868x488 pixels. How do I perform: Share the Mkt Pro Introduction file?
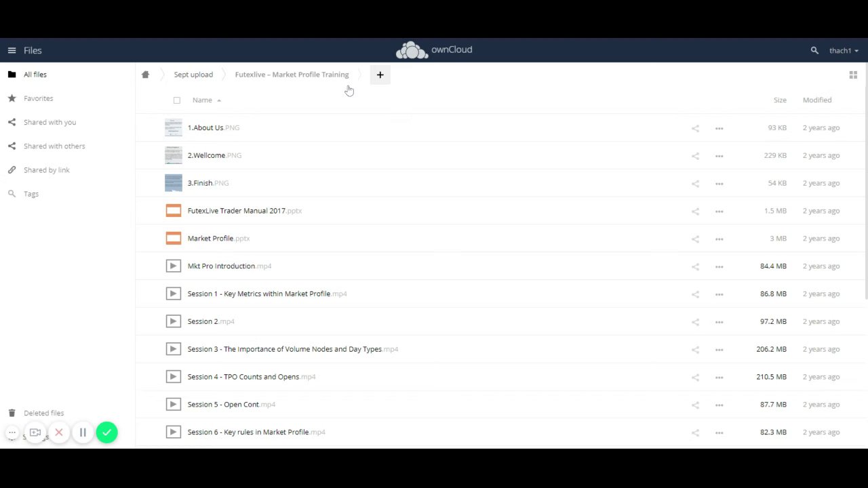[695, 266]
